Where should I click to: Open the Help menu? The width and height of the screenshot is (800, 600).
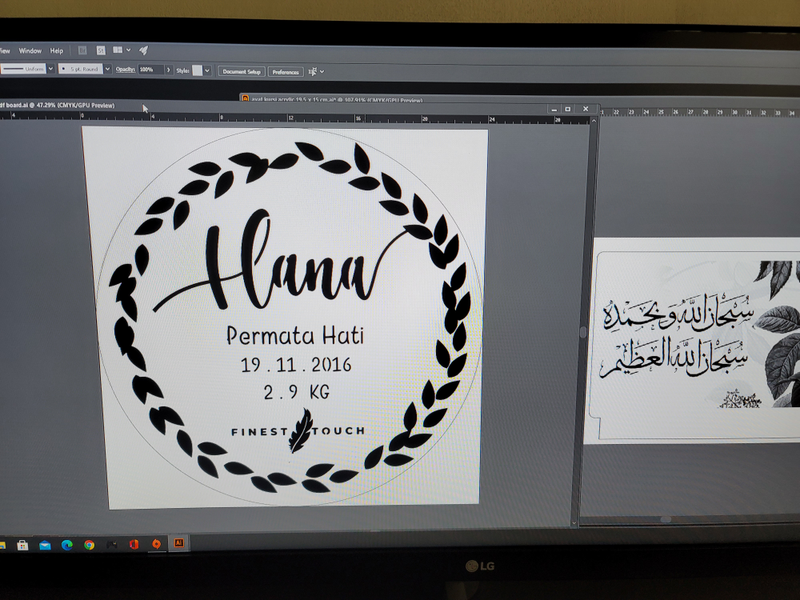[x=57, y=51]
